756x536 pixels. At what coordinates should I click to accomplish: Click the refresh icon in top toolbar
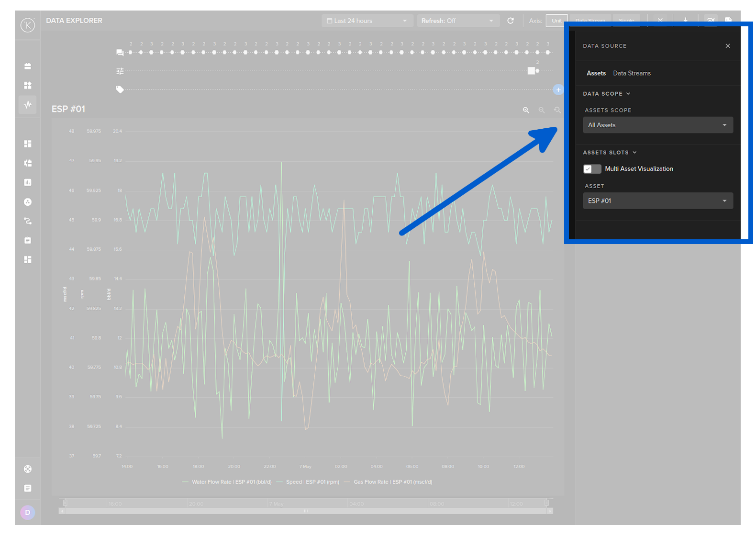coord(511,21)
